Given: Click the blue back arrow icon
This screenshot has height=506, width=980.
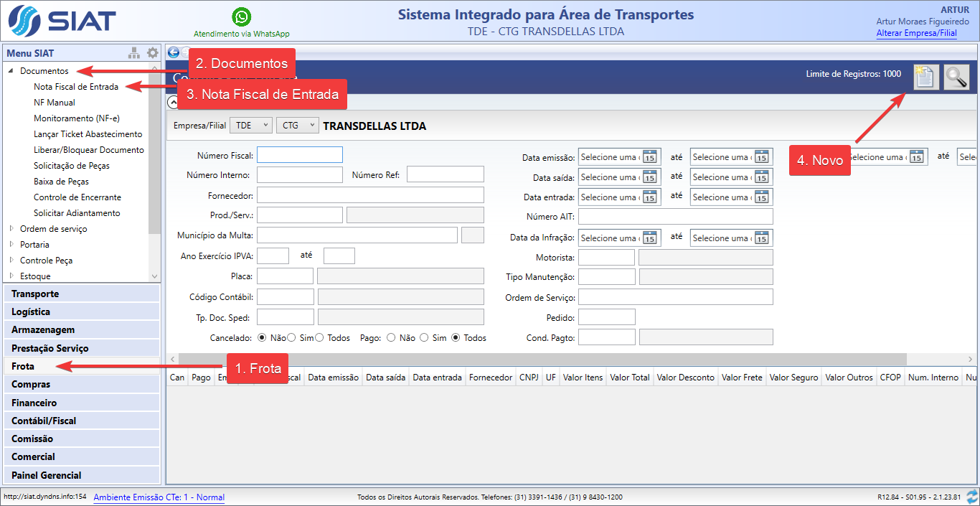Looking at the screenshot, I should click(173, 52).
